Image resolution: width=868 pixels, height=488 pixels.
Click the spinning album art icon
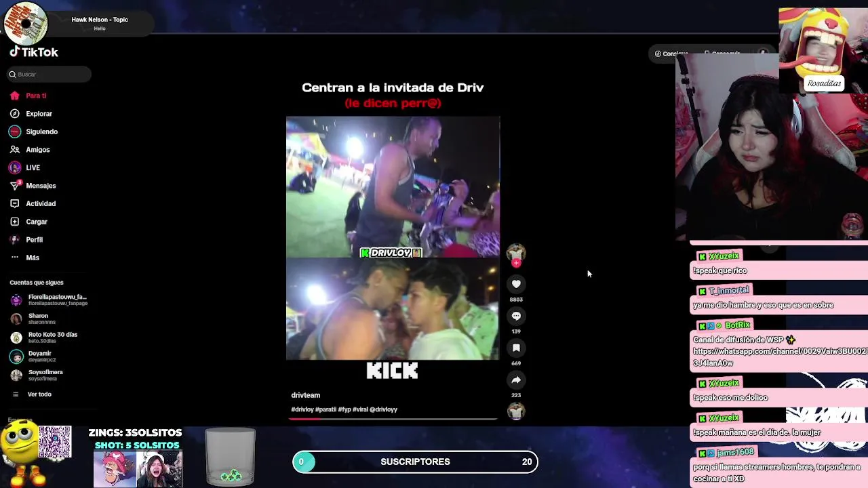tap(26, 23)
